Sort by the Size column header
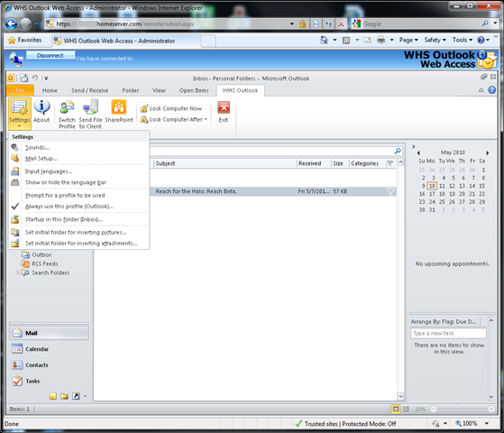Viewport: 504px width, 433px height. point(340,163)
